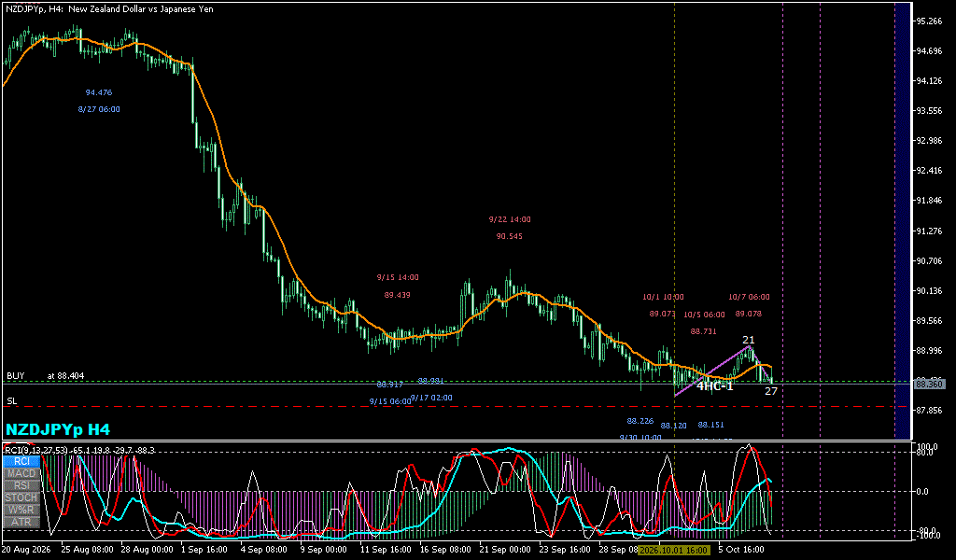The width and height of the screenshot is (956, 560).
Task: Select the 9/17 02:00 low time label
Action: tap(431, 398)
